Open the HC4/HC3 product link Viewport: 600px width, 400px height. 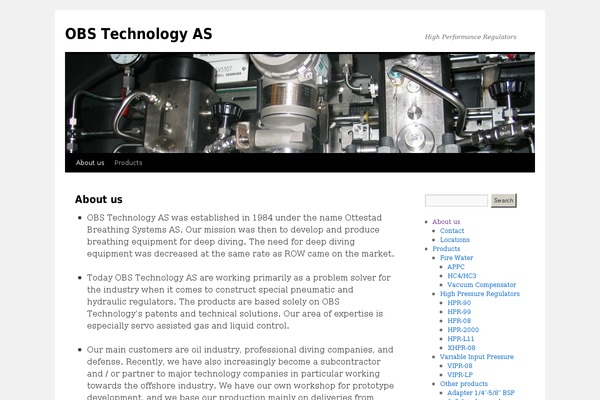click(x=462, y=276)
